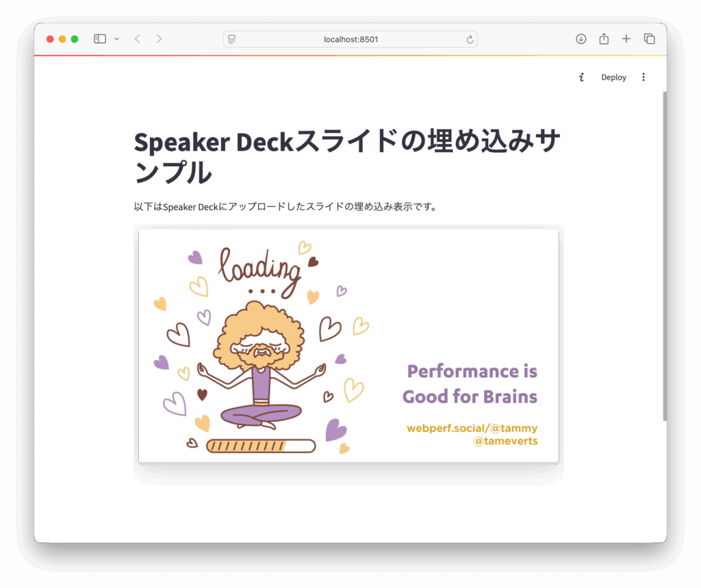
Task: Click the localhost:8501 address field
Action: click(350, 39)
